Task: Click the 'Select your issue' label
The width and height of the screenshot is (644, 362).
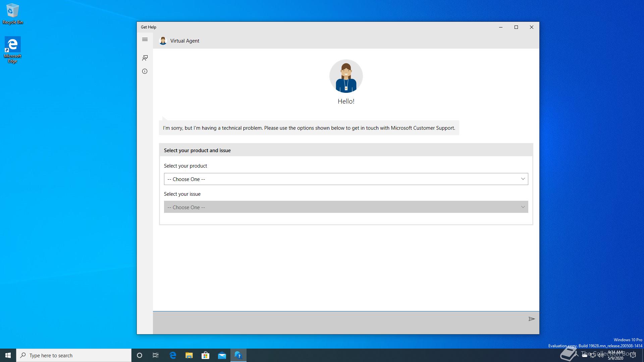Action: coord(182,194)
